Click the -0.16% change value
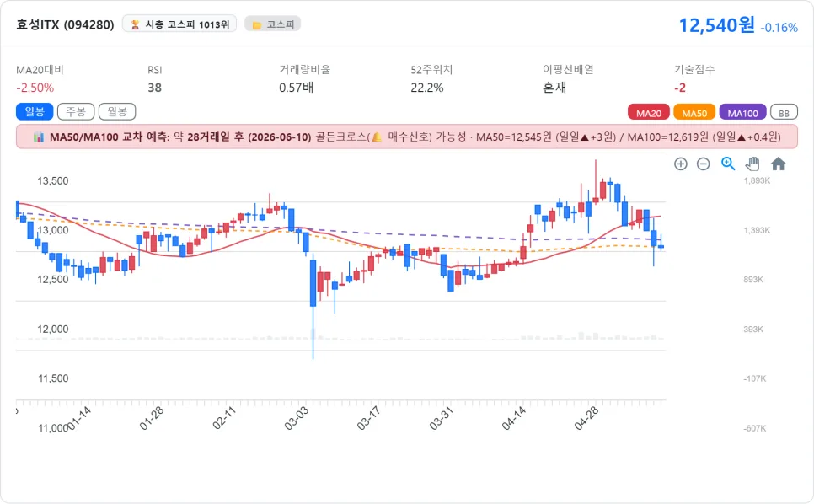814x504 pixels. [x=779, y=28]
